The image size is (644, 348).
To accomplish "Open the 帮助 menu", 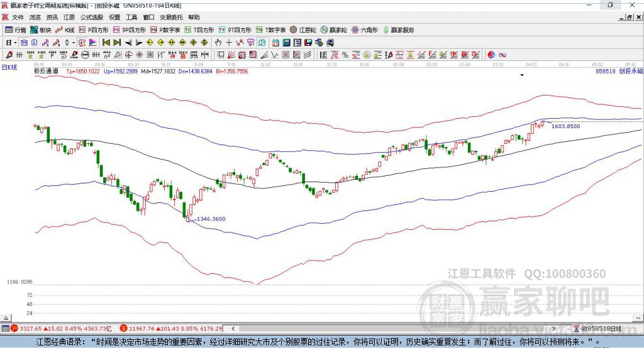I will coord(194,17).
